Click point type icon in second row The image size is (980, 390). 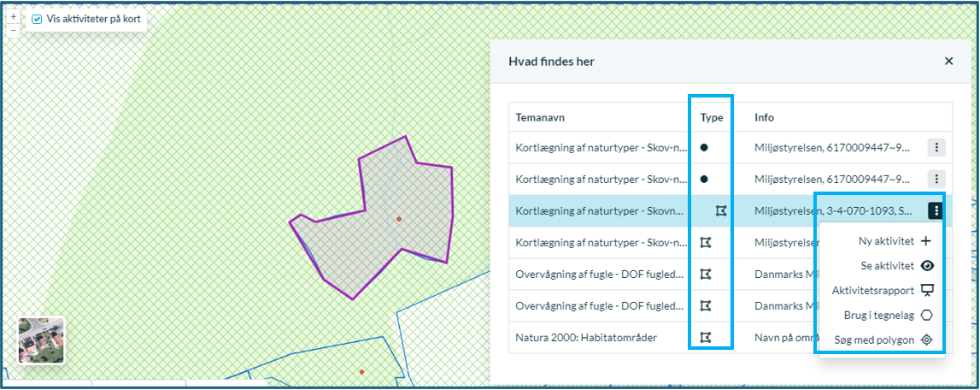[704, 179]
